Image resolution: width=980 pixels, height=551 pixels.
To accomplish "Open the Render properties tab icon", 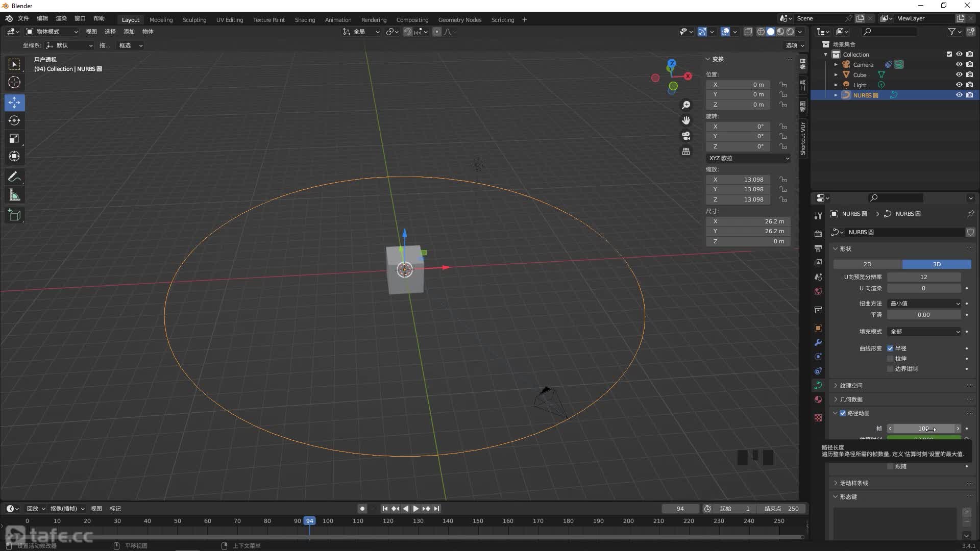I will click(818, 234).
